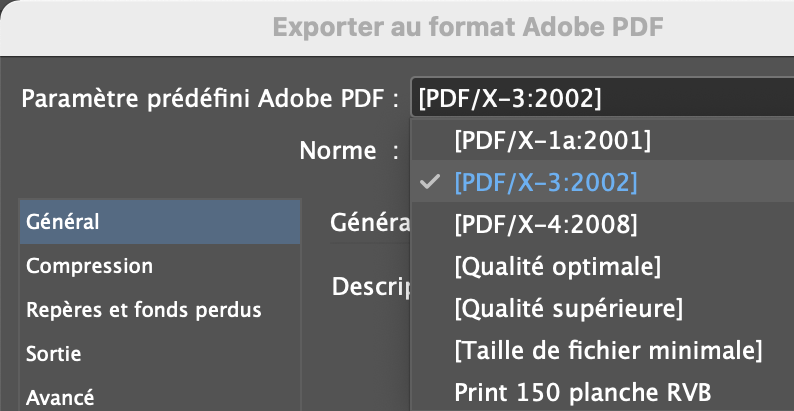Click the Paramètre prédéfini Adobe PDF label

(210, 98)
